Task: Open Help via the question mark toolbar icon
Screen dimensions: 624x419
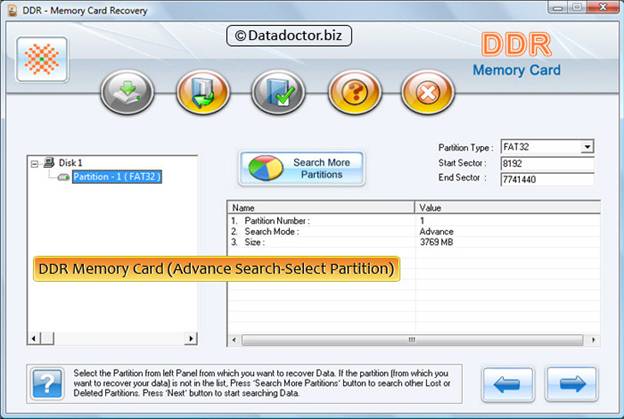Action: 354,92
